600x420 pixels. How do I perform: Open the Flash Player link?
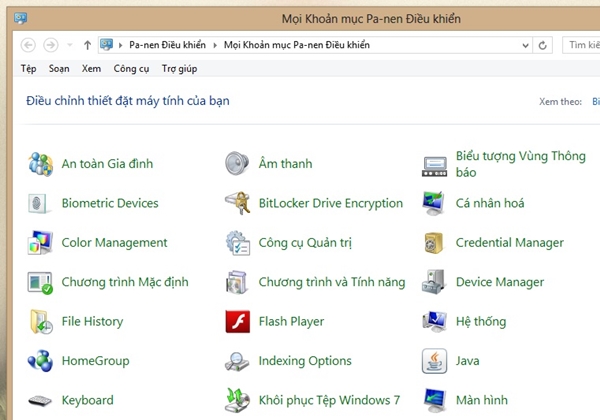291,322
